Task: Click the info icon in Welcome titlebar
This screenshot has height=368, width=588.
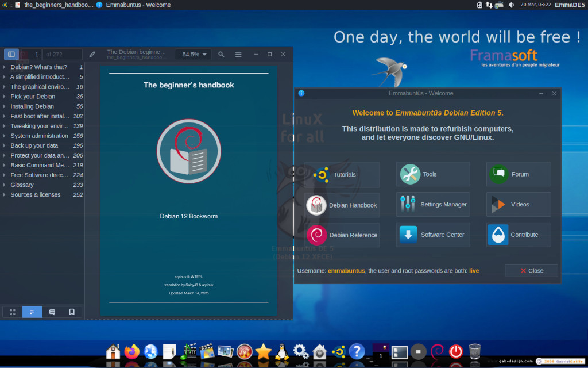Action: pos(301,93)
